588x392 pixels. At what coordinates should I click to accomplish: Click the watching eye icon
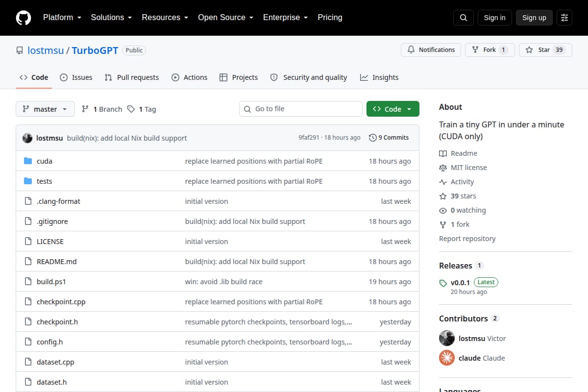[443, 210]
